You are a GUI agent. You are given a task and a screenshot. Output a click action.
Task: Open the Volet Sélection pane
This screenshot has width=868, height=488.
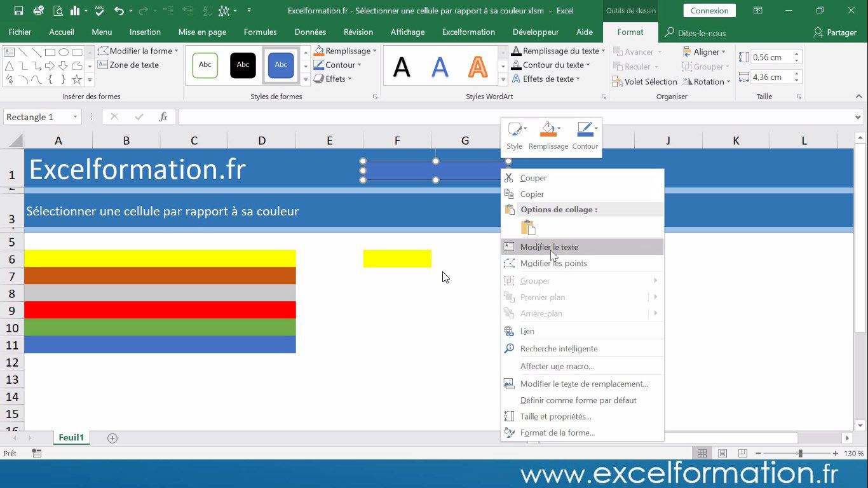pos(645,81)
